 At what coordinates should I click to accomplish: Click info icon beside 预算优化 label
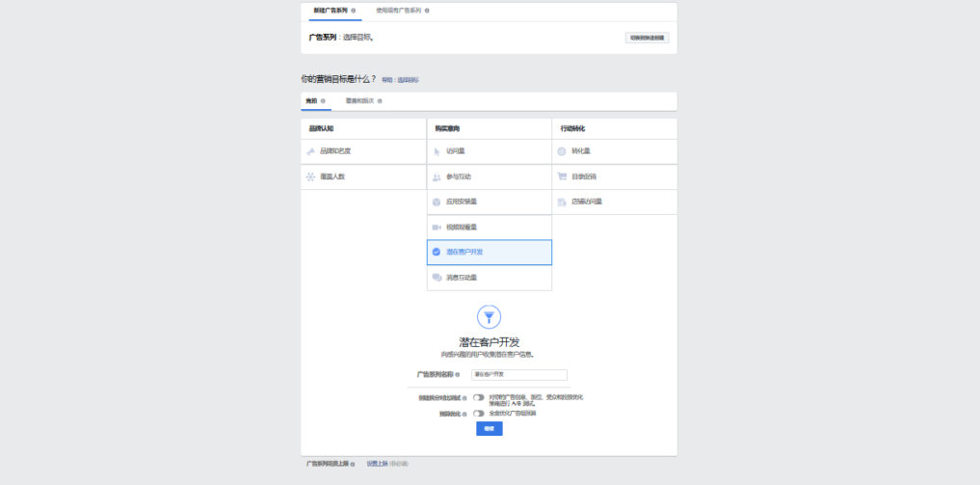pos(464,414)
